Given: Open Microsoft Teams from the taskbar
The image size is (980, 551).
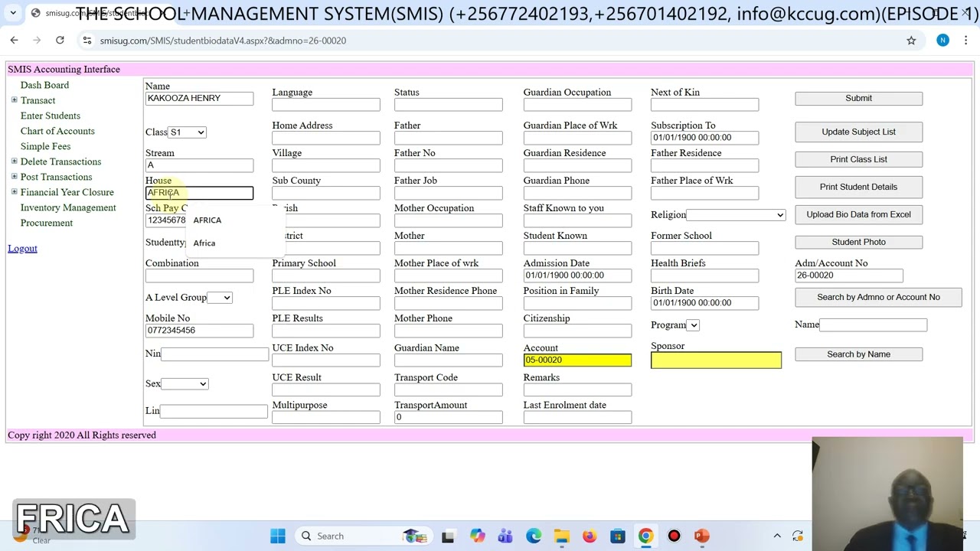Looking at the screenshot, I should coord(505,536).
